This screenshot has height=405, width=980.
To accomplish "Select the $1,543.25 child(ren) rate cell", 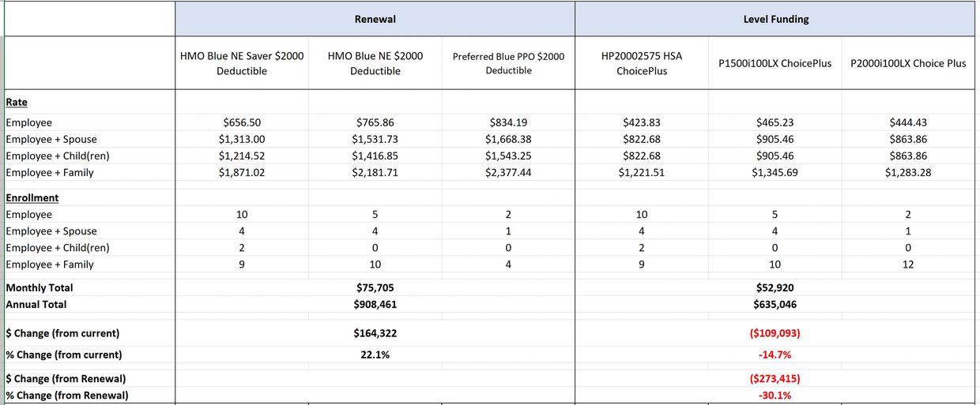I will click(x=508, y=156).
